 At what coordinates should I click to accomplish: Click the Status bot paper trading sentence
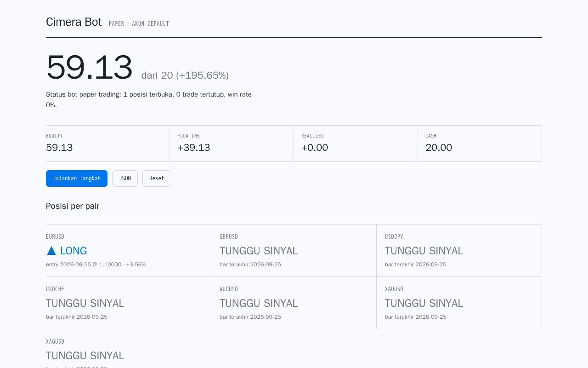pos(149,99)
